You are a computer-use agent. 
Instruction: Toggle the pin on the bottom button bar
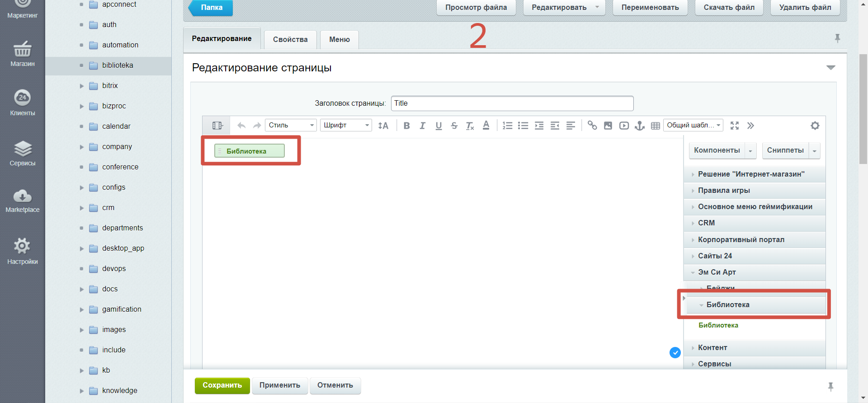point(830,386)
